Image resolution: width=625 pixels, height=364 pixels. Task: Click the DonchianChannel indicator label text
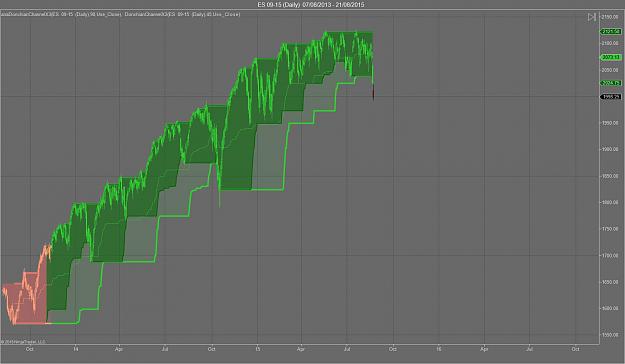pyautogui.click(x=120, y=14)
